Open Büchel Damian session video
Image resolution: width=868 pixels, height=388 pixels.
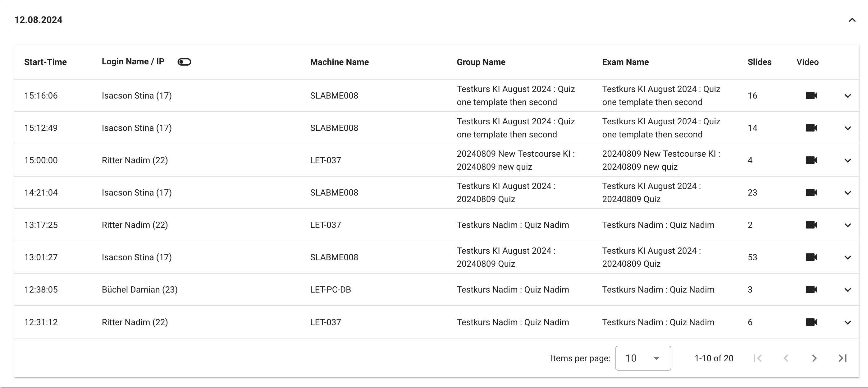pos(811,289)
